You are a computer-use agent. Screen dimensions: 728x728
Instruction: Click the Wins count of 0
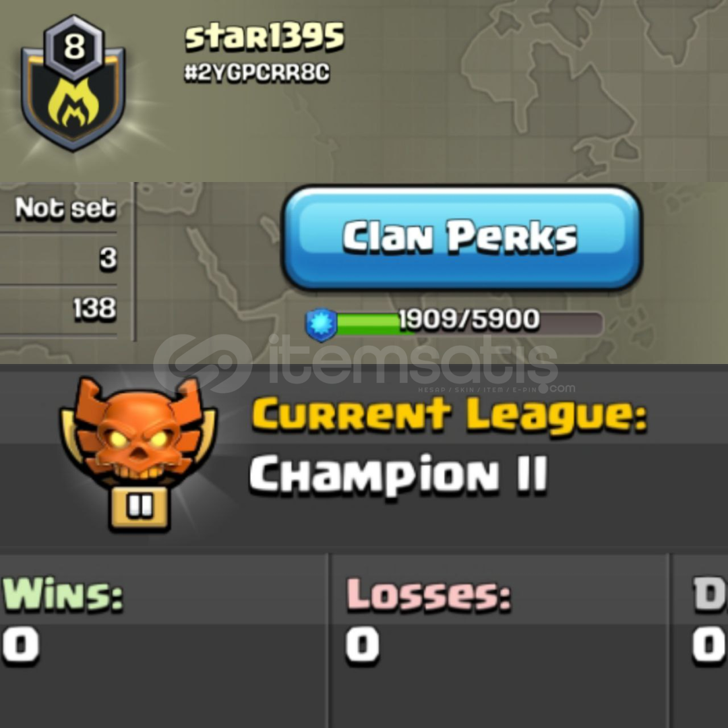[x=20, y=645]
